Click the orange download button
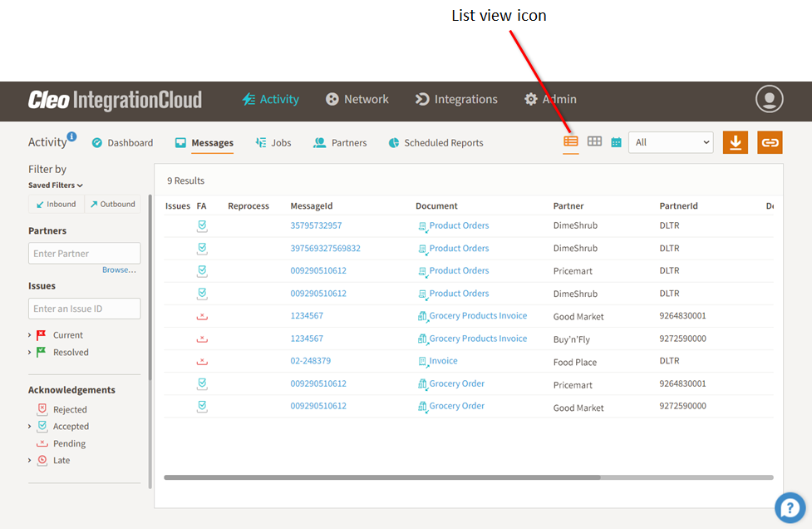This screenshot has height=529, width=812. tap(735, 142)
